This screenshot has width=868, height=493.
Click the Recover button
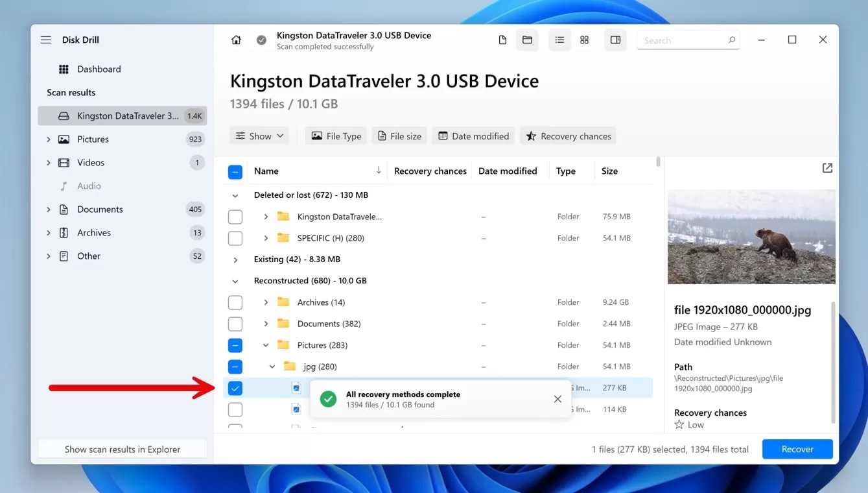click(797, 449)
